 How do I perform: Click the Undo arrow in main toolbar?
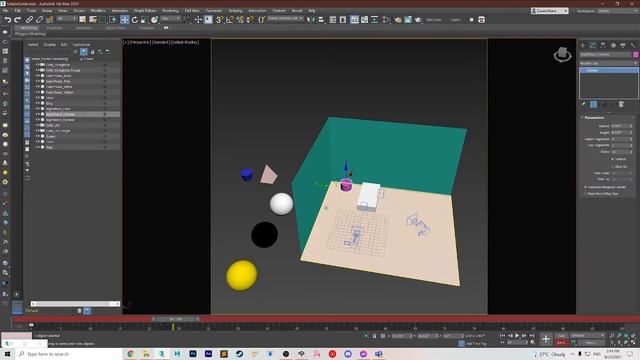pyautogui.click(x=8, y=20)
